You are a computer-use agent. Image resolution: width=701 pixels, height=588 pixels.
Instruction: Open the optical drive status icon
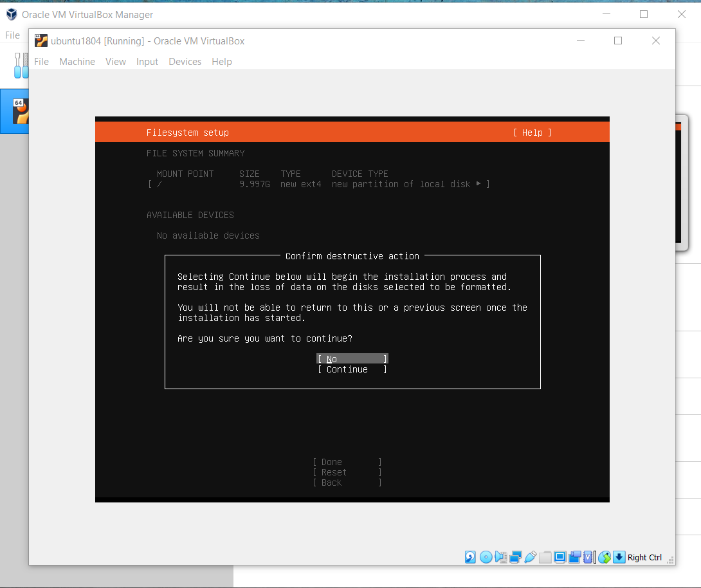(486, 557)
